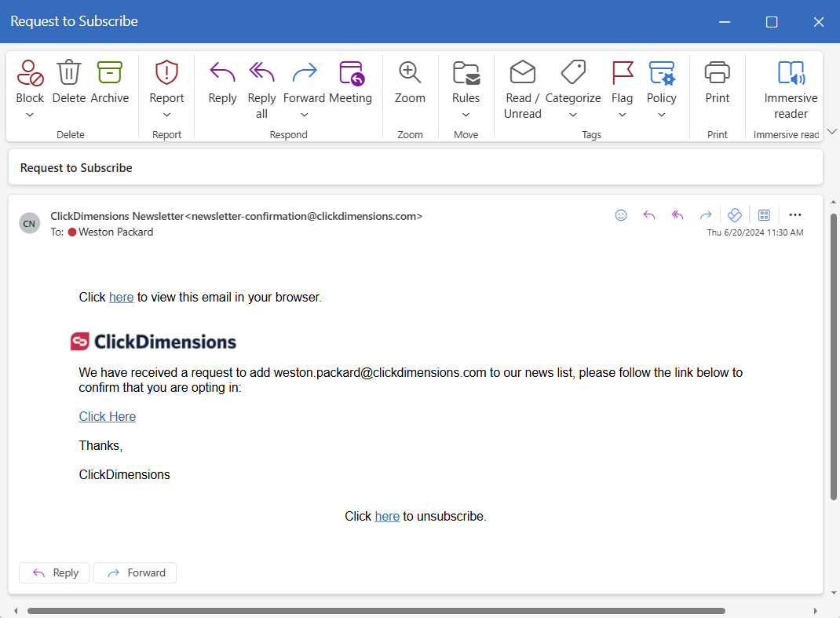
Task: Launch Immersive reader
Action: (791, 89)
